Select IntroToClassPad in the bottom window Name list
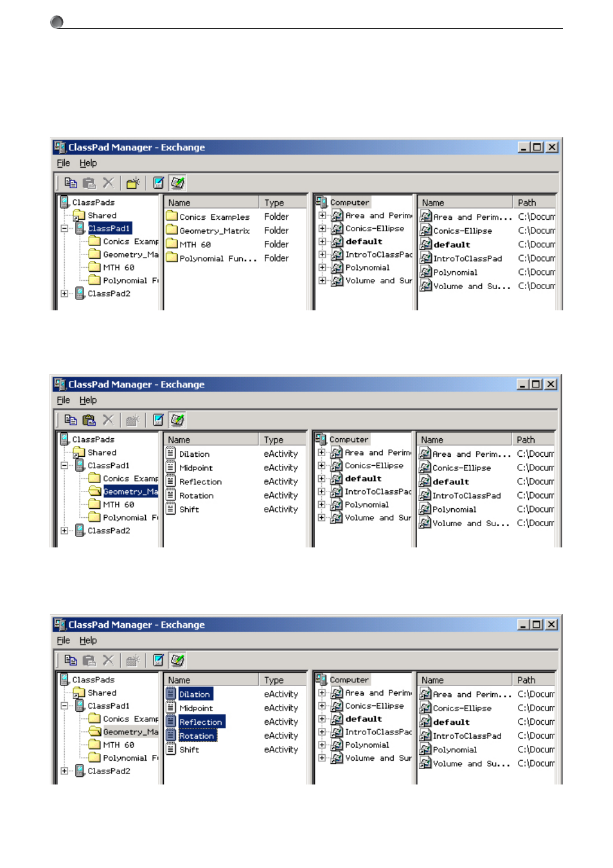The width and height of the screenshot is (613, 868). pos(466,736)
